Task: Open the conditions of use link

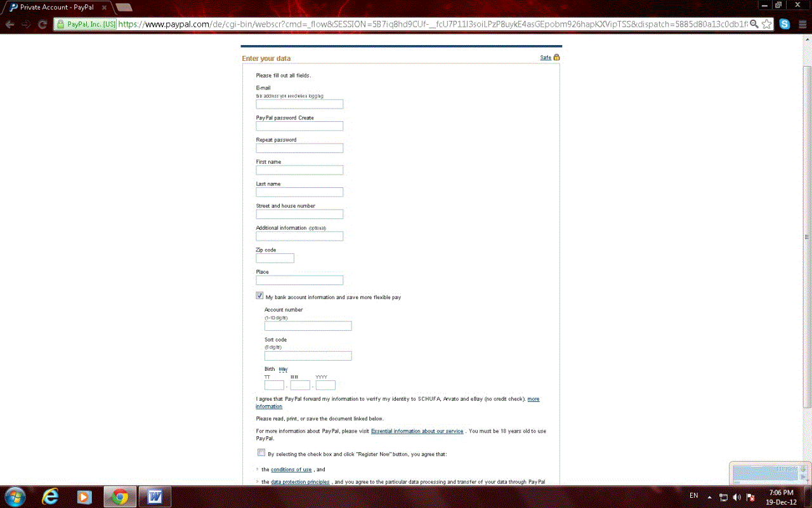Action: point(291,469)
